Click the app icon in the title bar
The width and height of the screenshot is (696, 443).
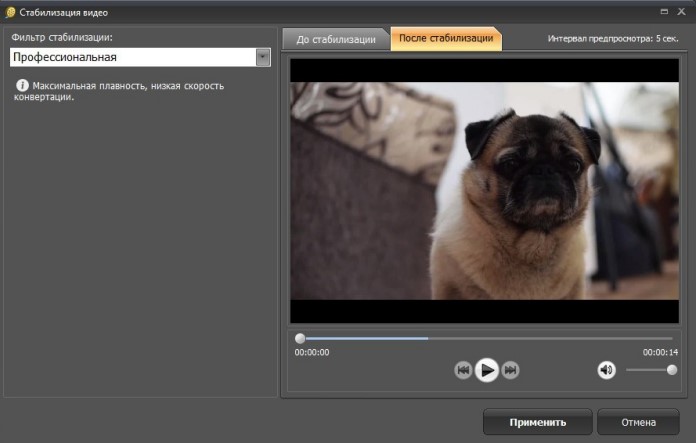[x=10, y=12]
